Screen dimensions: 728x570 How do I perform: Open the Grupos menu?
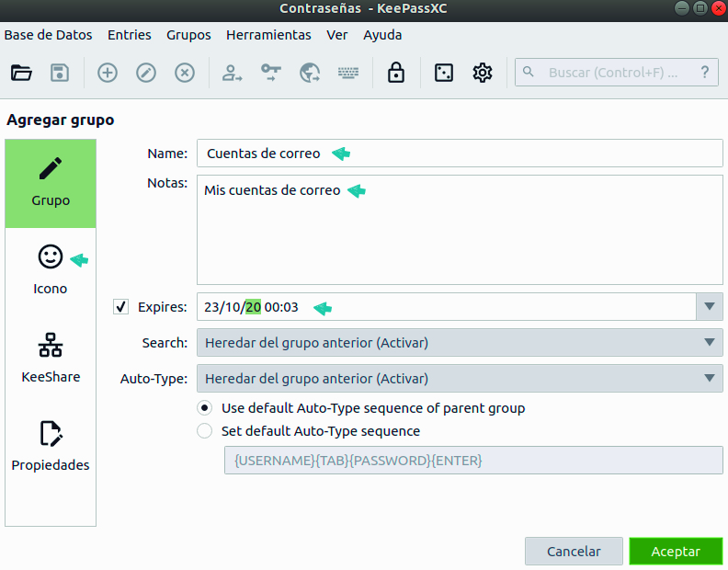[x=188, y=35]
